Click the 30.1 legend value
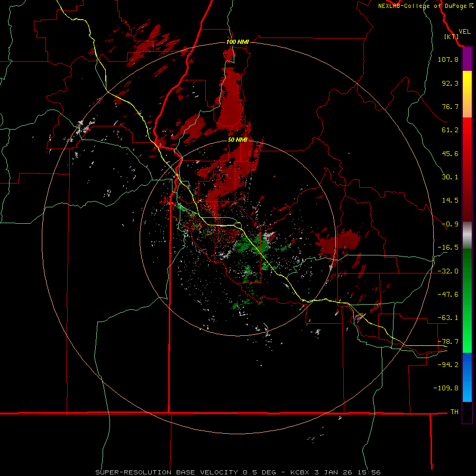This screenshot has height=476, width=476. (x=450, y=177)
